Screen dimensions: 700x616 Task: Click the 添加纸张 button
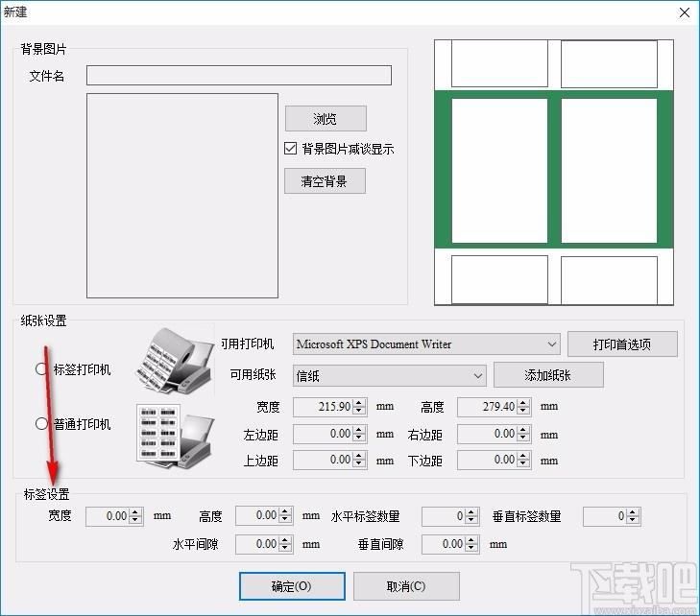pyautogui.click(x=548, y=375)
